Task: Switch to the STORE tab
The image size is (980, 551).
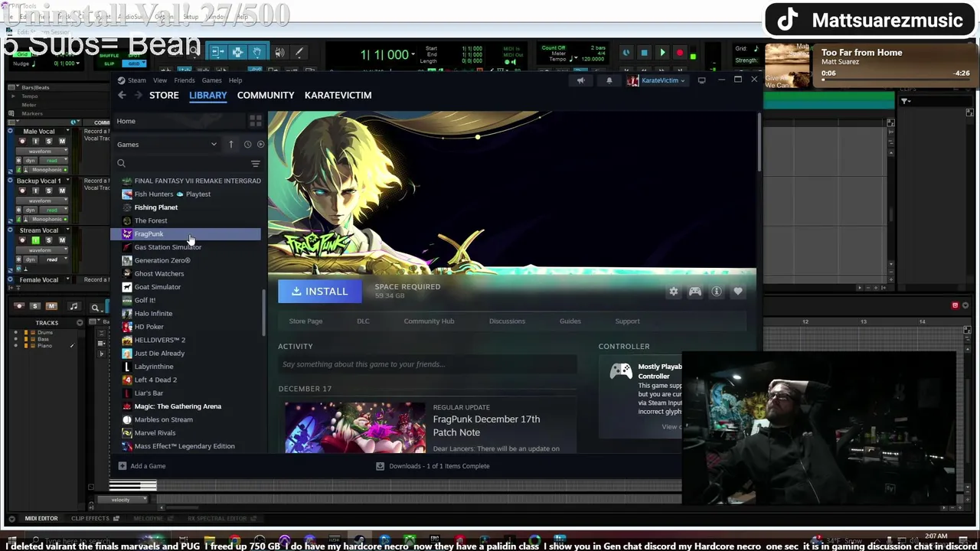Action: coord(164,95)
